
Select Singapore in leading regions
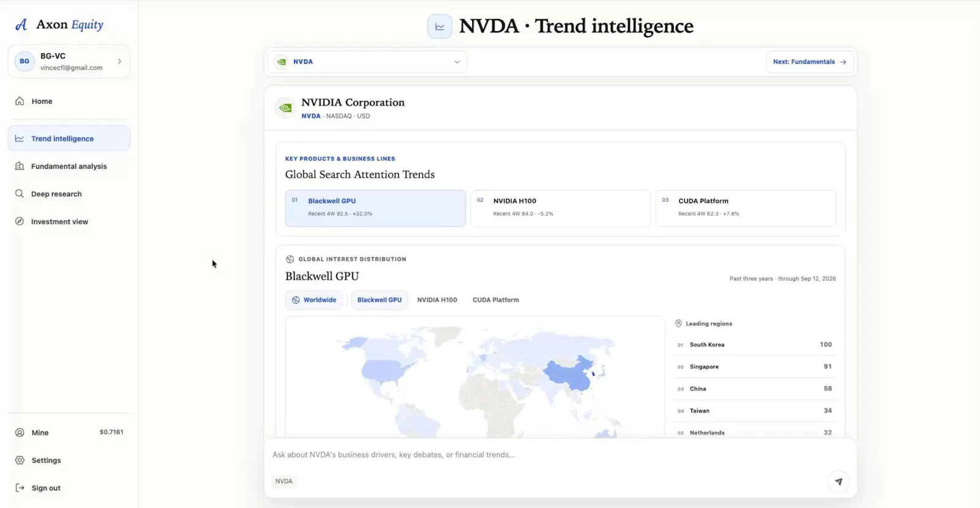[755, 366]
